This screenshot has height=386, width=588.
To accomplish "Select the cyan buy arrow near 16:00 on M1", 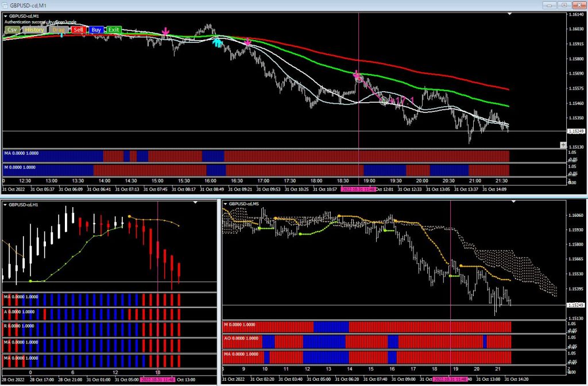I will (217, 42).
